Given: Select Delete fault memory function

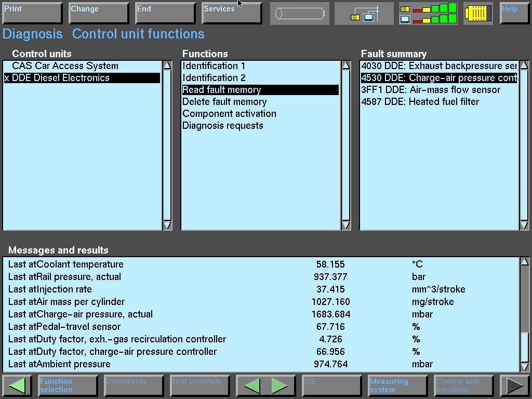Looking at the screenshot, I should [x=224, y=102].
